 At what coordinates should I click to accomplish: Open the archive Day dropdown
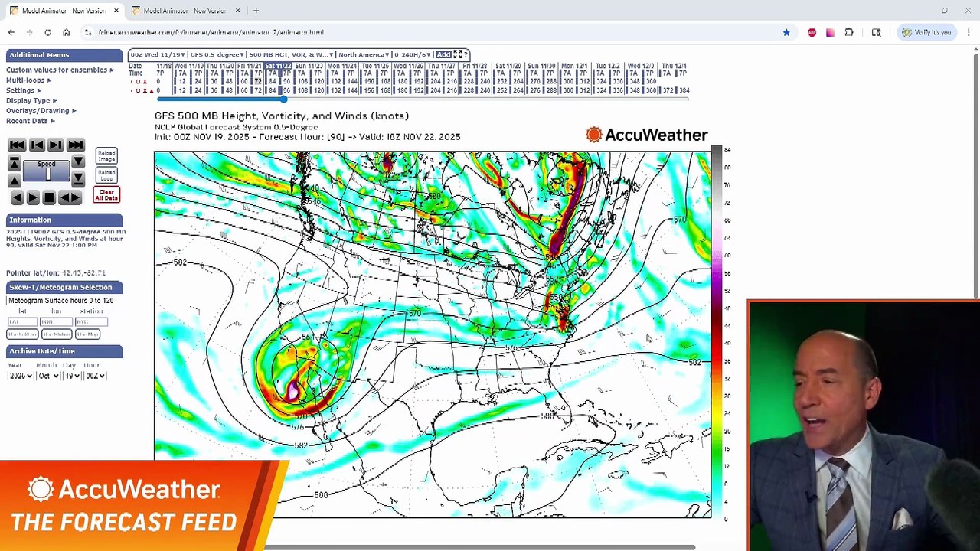coord(71,376)
